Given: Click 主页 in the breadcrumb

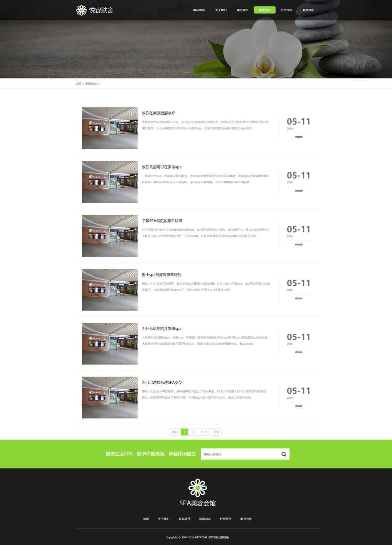Looking at the screenshot, I should pyautogui.click(x=79, y=84).
